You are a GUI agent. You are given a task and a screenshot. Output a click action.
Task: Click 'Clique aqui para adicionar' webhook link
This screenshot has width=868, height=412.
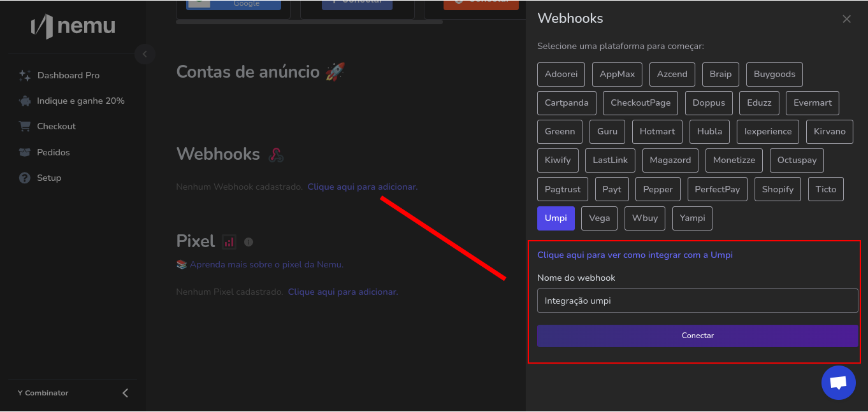[x=363, y=187]
